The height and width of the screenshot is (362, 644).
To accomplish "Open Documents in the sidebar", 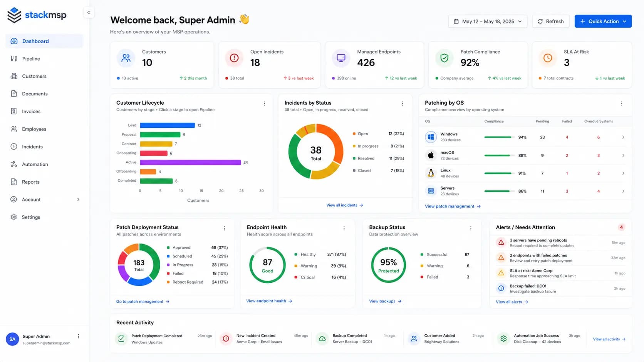I will [x=44, y=94].
